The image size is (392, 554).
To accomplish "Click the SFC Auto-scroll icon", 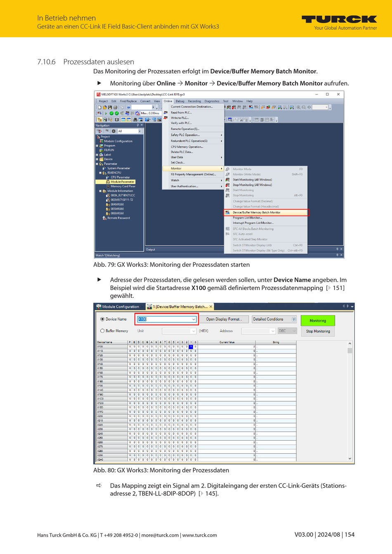I will pos(227,234).
